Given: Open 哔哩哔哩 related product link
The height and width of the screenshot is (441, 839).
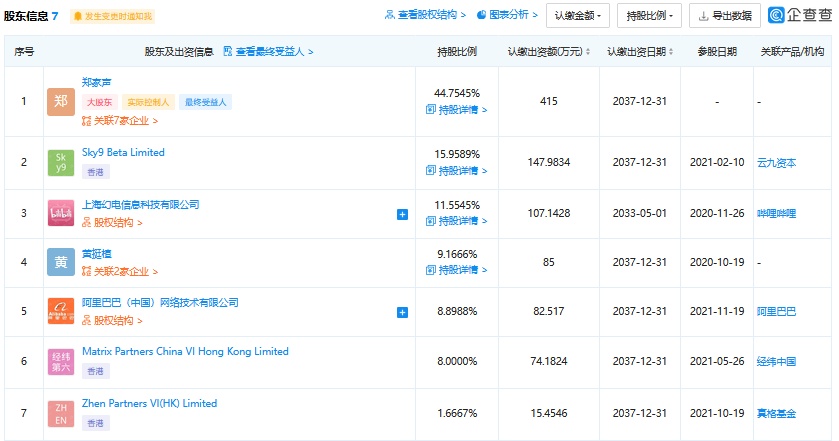Looking at the screenshot, I should point(776,214).
